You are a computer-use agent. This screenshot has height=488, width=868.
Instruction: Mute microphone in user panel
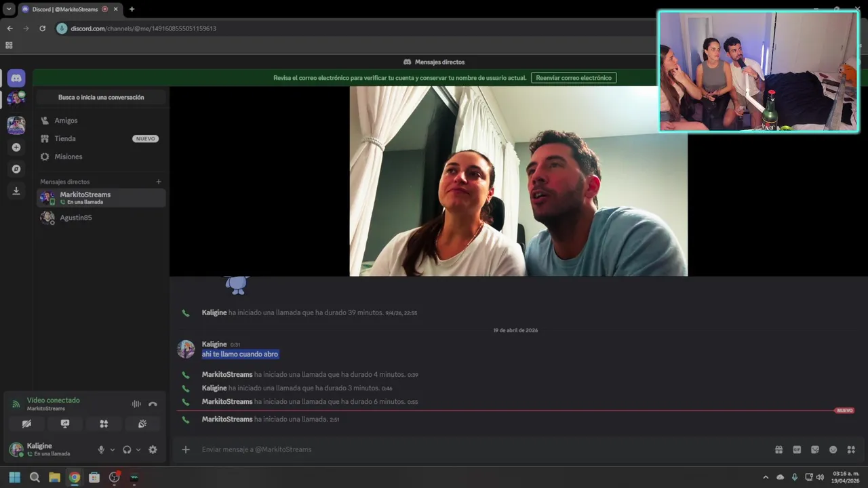101,449
